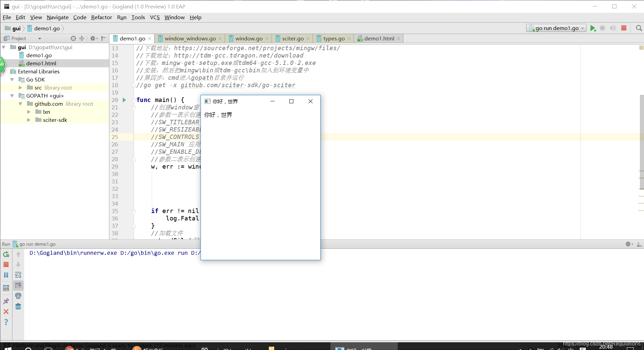Viewport: 644px width, 350px height.
Task: Click the analysis status indicator above editor scrollbar
Action: pos(641,48)
